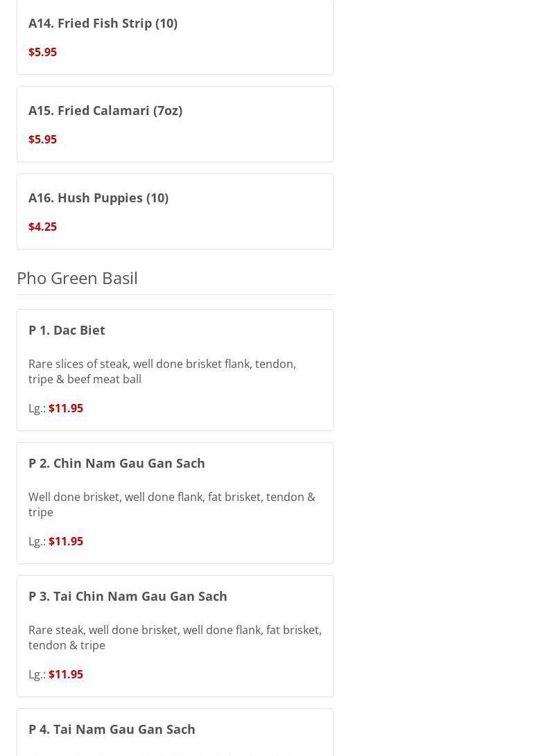Screen dimensions: 534x756
Task: Click the description starting "Rare steak, well done brisket"
Action: pos(175,638)
